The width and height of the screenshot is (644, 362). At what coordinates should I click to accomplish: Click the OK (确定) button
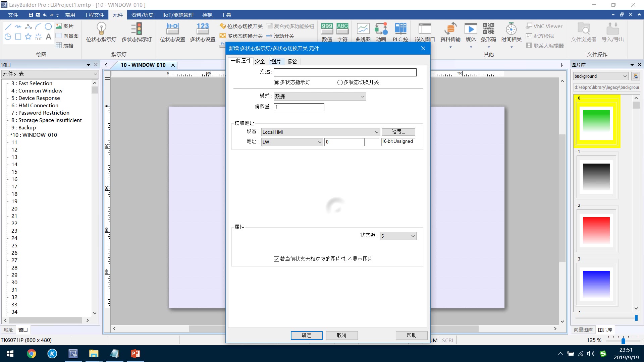307,335
